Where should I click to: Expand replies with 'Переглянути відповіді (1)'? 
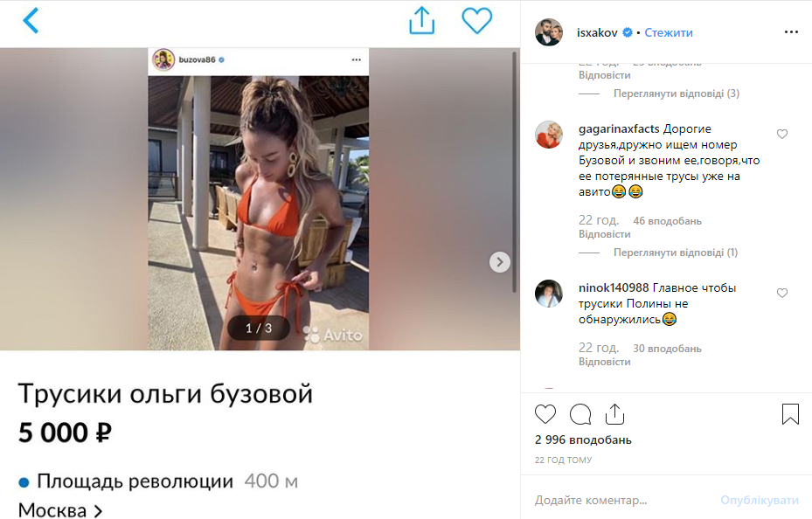point(676,253)
